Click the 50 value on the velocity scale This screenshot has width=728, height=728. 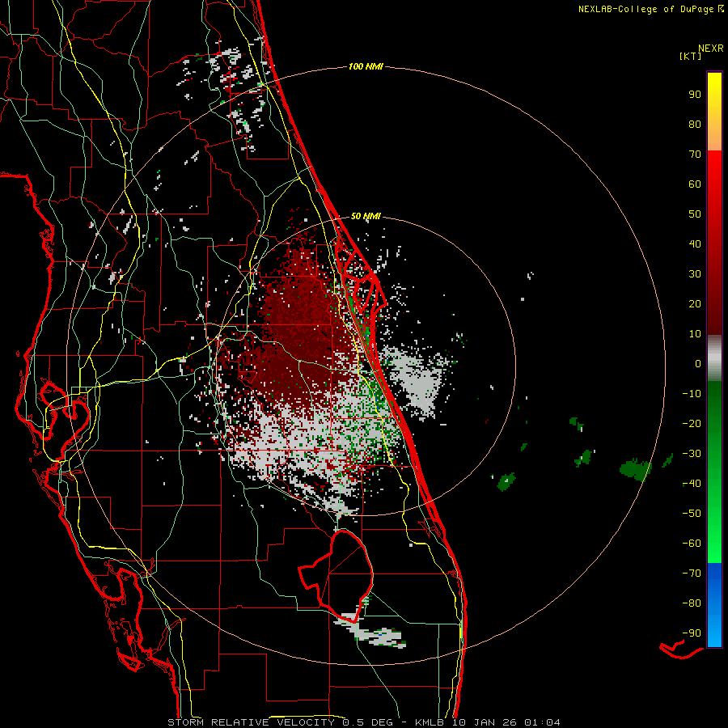tap(695, 214)
